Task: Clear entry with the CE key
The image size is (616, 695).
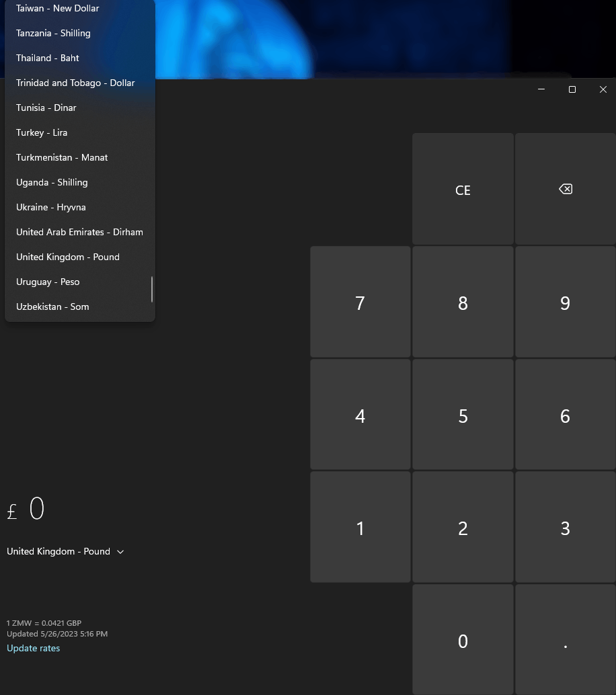Action: click(463, 190)
